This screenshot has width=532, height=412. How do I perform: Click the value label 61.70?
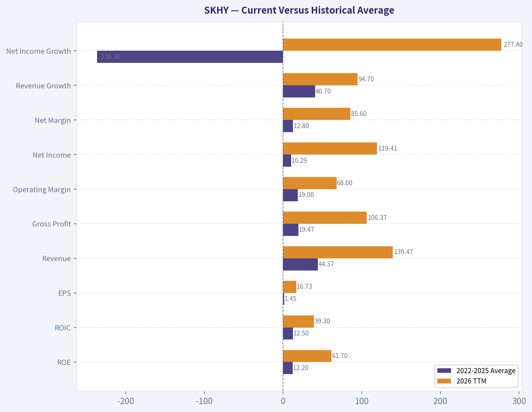[340, 356]
